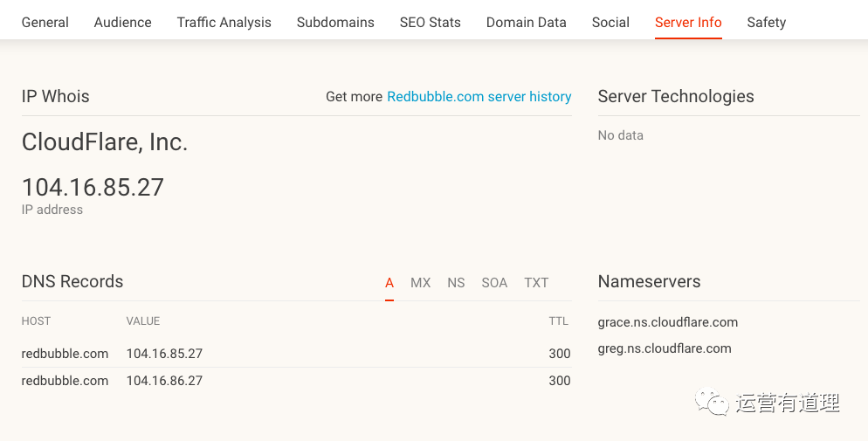Image resolution: width=868 pixels, height=441 pixels.
Task: Click the large 104.16.85.27 IP address
Action: tap(93, 187)
